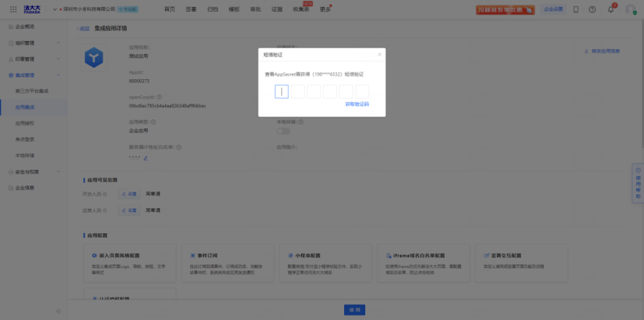Screen dimensions: 644x320
Task: Click the 组织管理 sidebar icon
Action: coord(11,43)
